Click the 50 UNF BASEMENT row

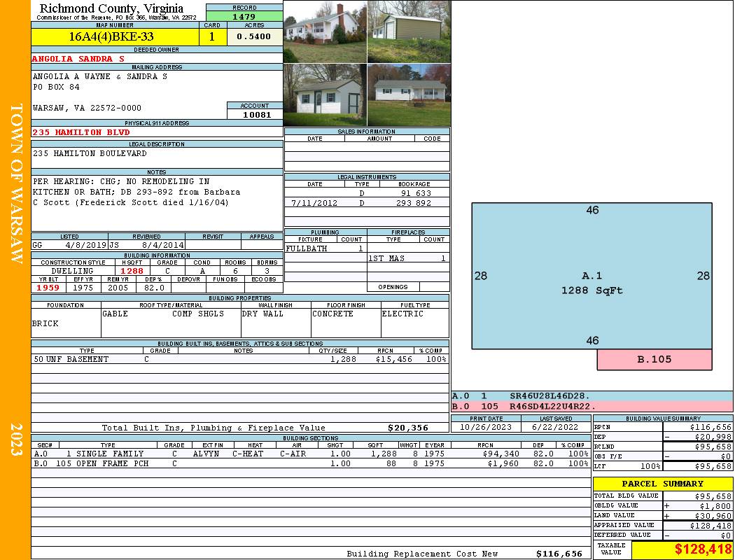click(x=240, y=359)
